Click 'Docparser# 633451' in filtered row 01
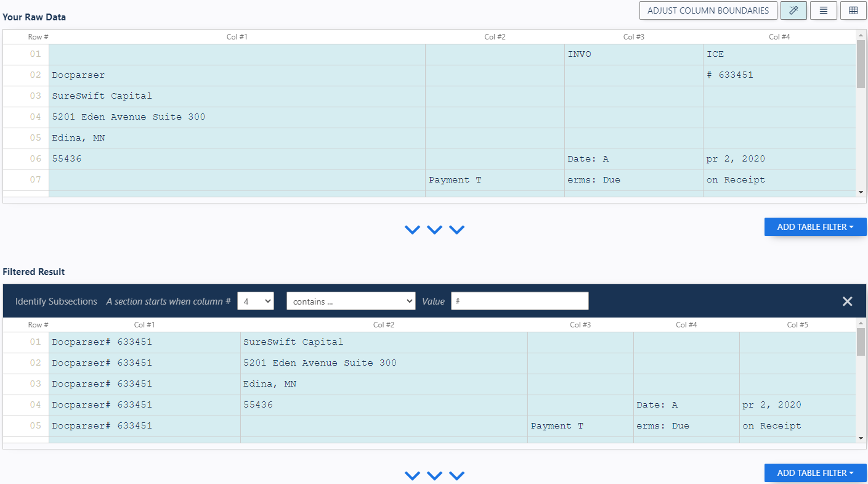 point(145,342)
